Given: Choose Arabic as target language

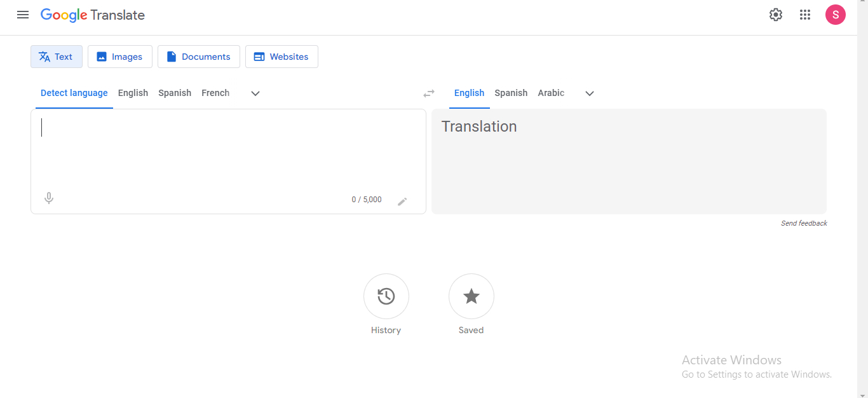Looking at the screenshot, I should pyautogui.click(x=551, y=93).
